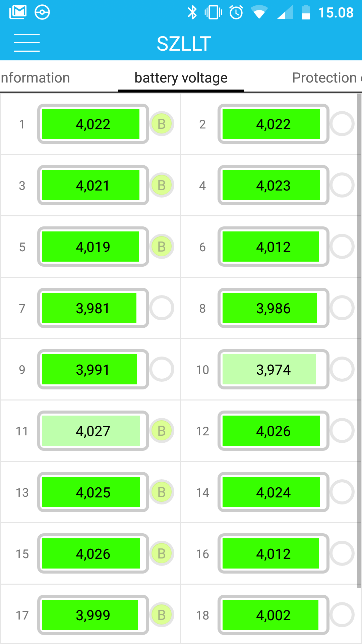Tap the Bluetooth status icon
This screenshot has height=644, width=362.
192,12
